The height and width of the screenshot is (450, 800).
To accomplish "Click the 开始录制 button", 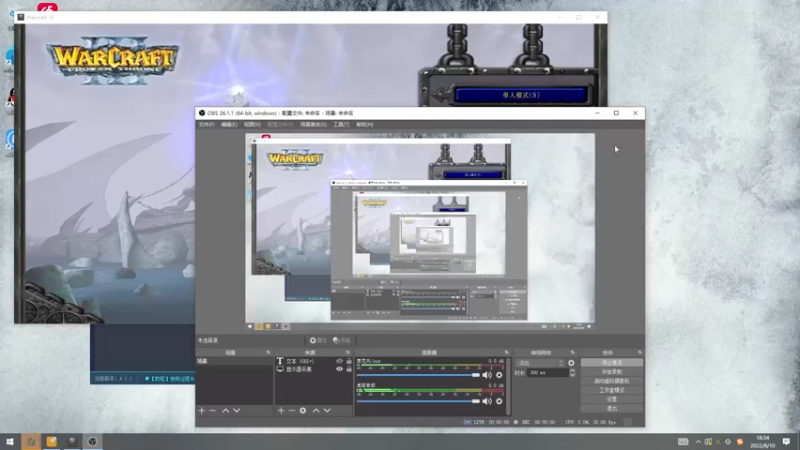I will point(612,372).
